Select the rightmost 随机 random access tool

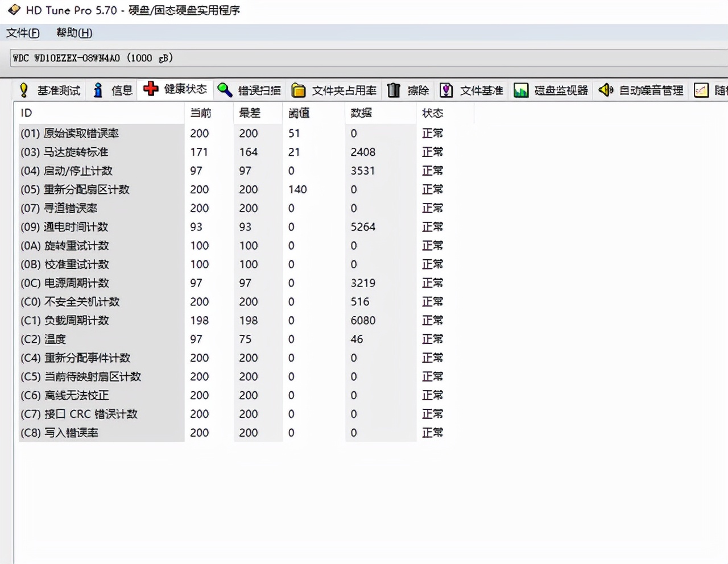click(711, 90)
